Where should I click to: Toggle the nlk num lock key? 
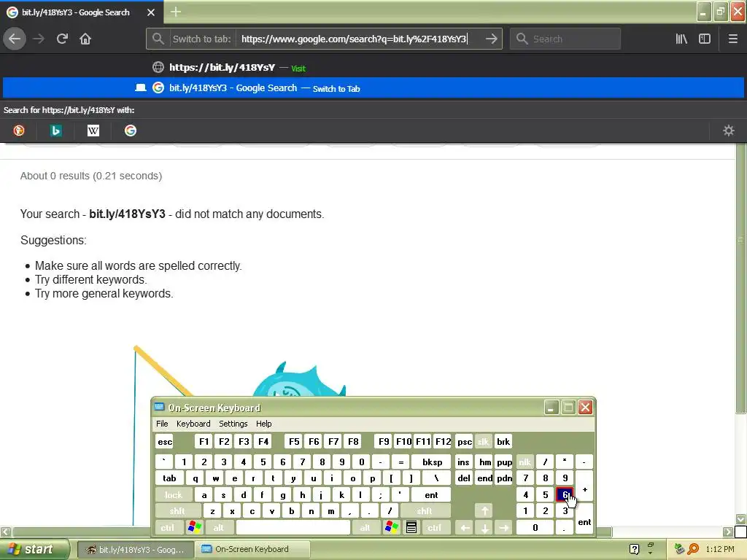click(x=525, y=462)
